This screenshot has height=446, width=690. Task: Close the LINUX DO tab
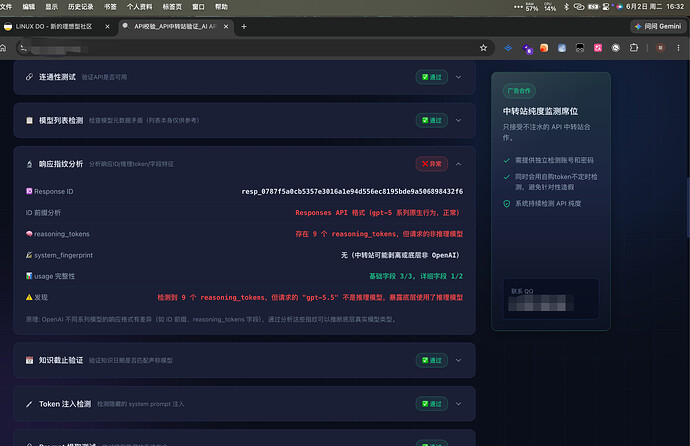107,26
